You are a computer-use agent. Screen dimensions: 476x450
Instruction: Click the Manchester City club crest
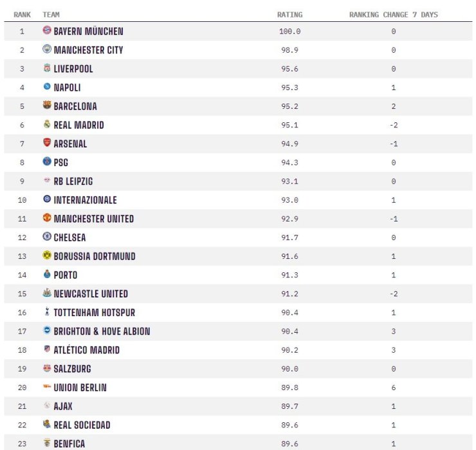pos(47,49)
